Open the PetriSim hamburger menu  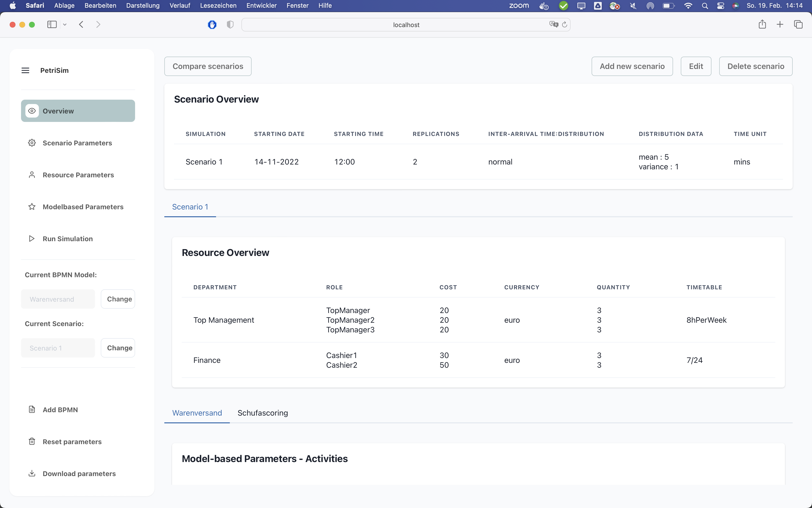[26, 70]
